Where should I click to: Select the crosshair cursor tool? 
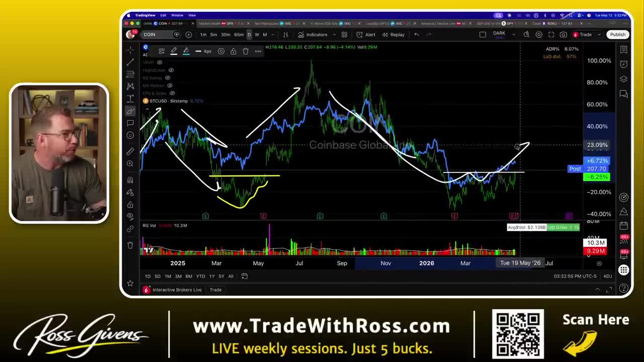coord(130,50)
